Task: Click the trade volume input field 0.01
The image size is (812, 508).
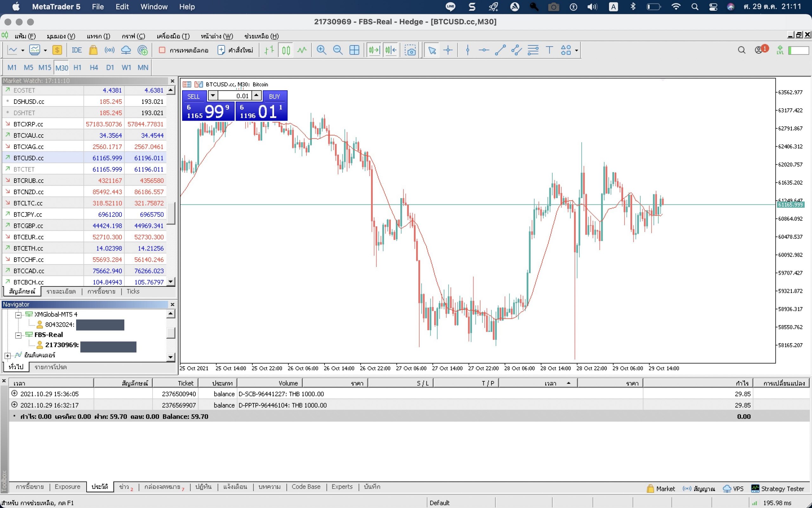Action: click(234, 96)
